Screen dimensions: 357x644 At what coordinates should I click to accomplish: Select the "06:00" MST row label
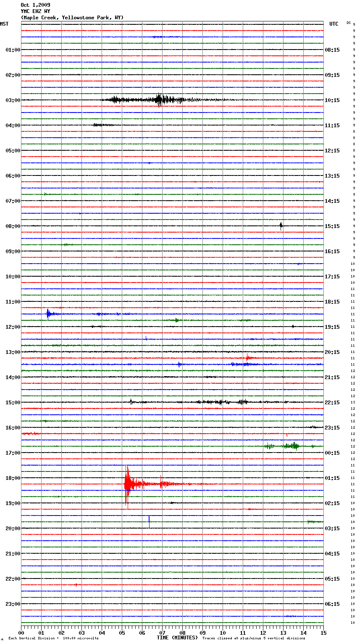(13, 176)
